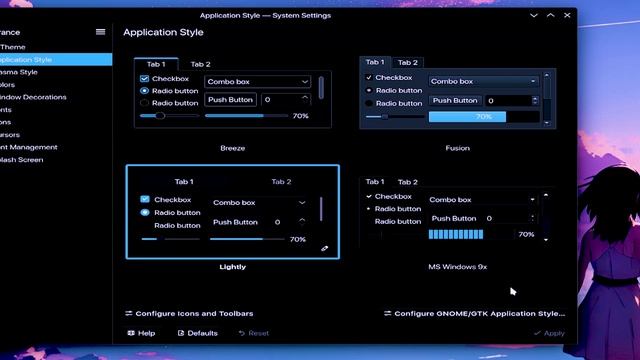Open Global Theme in sidebar
The height and width of the screenshot is (360, 640).
point(56,47)
